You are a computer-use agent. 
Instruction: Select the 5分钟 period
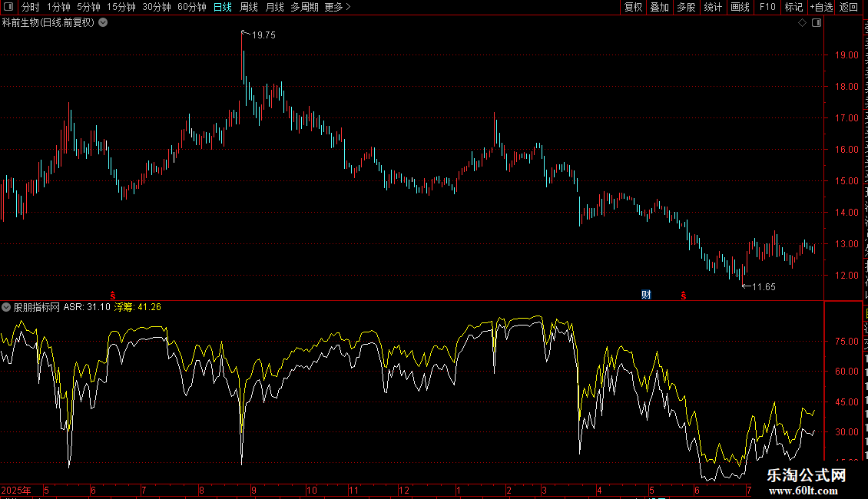coord(88,7)
